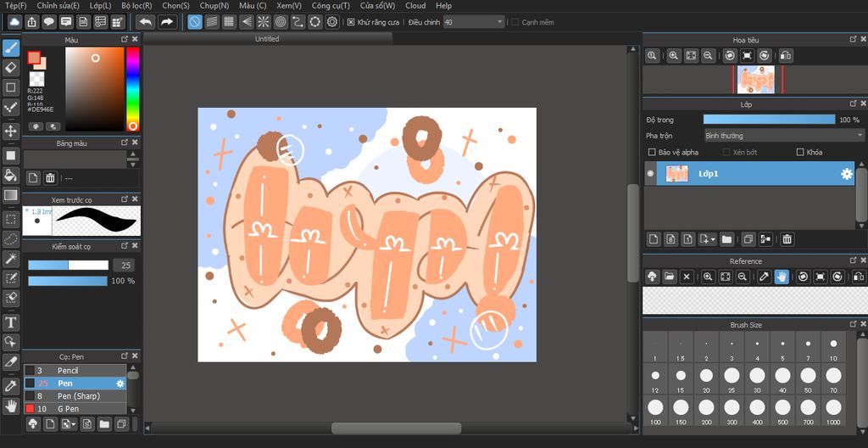Adjust the brush size slider
Screen dimensions: 868x448
(68, 265)
